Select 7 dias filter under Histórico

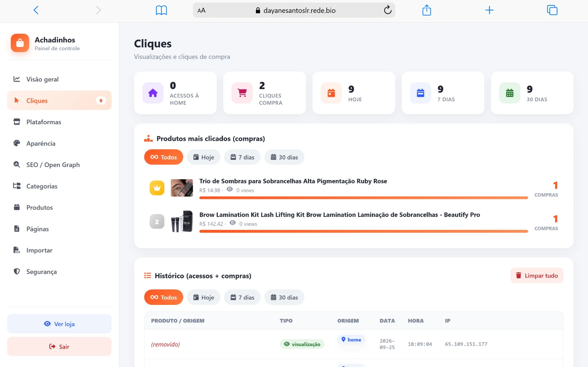242,297
